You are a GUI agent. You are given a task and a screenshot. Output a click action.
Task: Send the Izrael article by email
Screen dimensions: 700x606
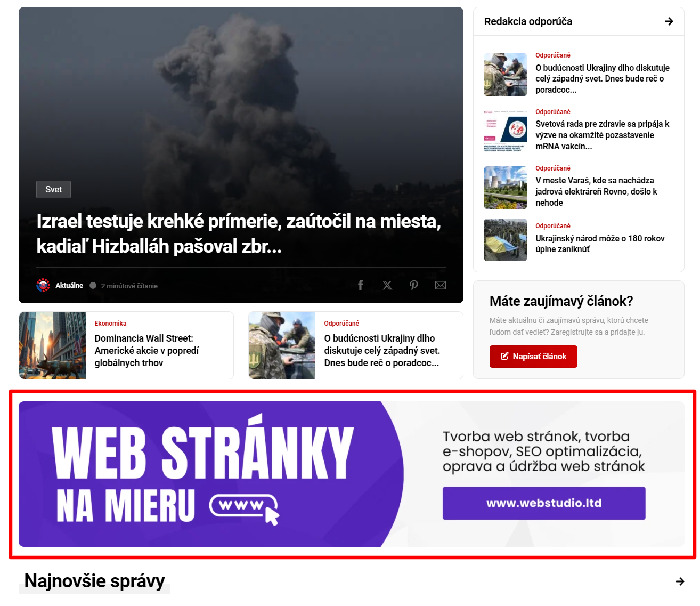tap(441, 285)
